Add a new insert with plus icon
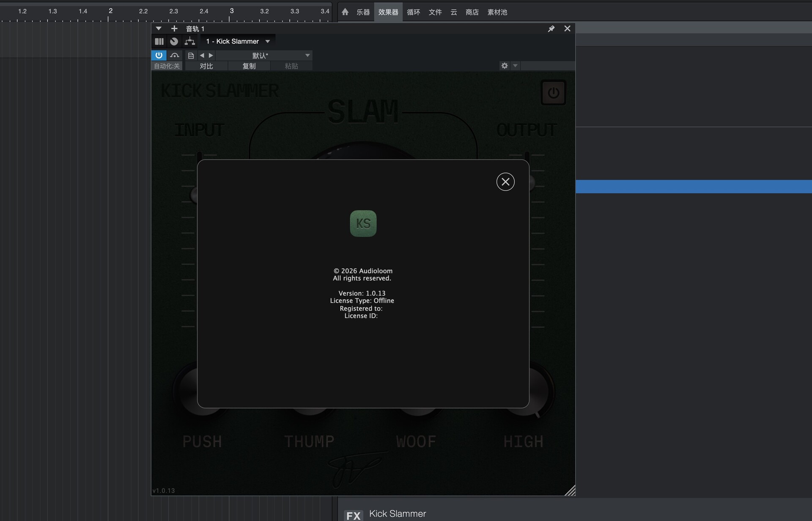 (x=174, y=29)
